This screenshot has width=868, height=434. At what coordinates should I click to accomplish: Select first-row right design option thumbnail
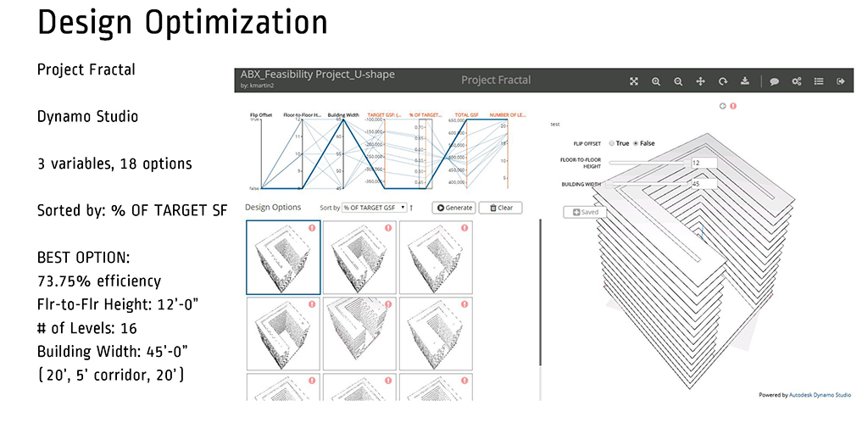pyautogui.click(x=437, y=258)
